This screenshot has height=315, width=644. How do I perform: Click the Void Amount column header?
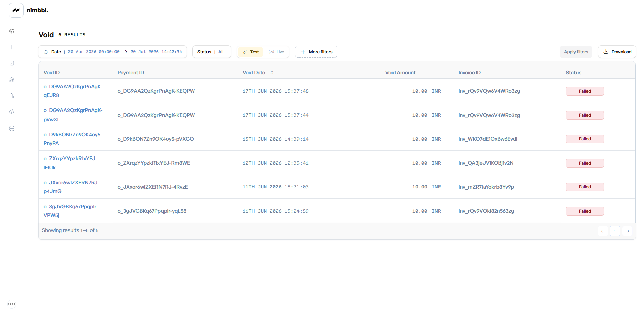tap(401, 73)
